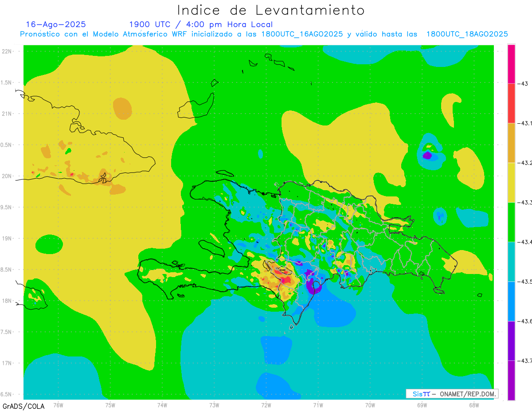The width and height of the screenshot is (532, 411).
Task: Click the title "Indice de Levantamiento"
Action: (271, 10)
